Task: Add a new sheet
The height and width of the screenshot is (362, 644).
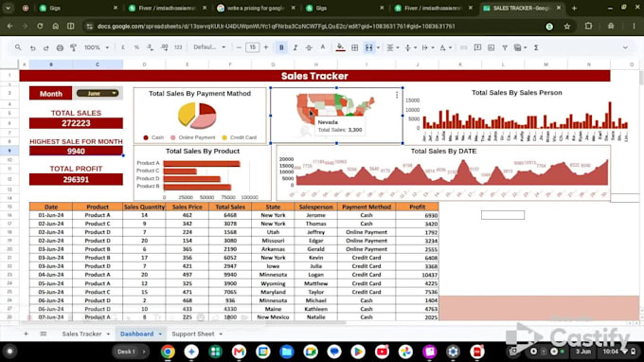Action: pos(26,334)
